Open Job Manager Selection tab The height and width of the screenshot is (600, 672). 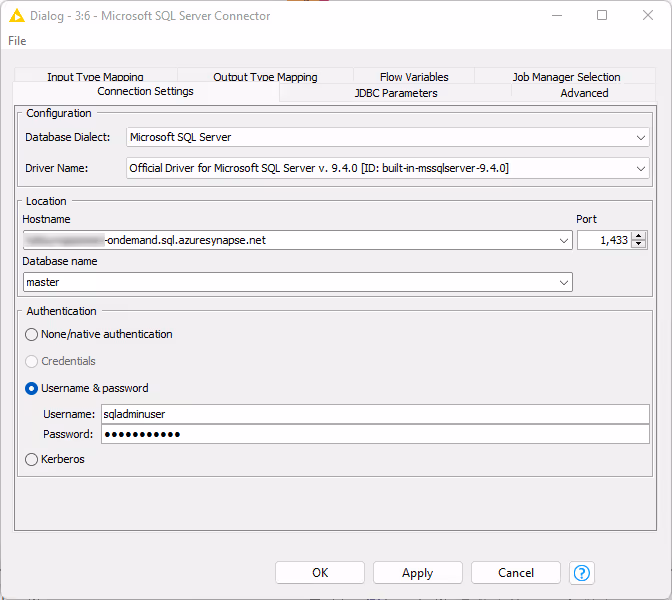(x=566, y=77)
